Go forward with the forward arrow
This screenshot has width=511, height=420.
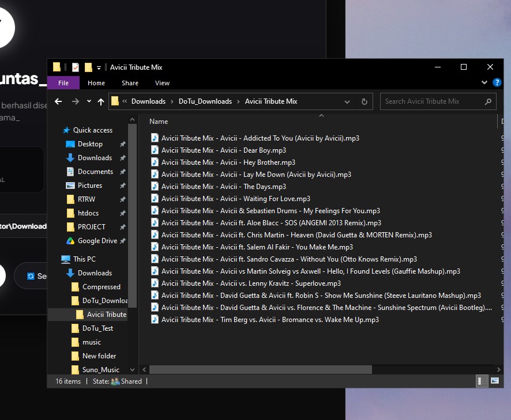tap(76, 101)
